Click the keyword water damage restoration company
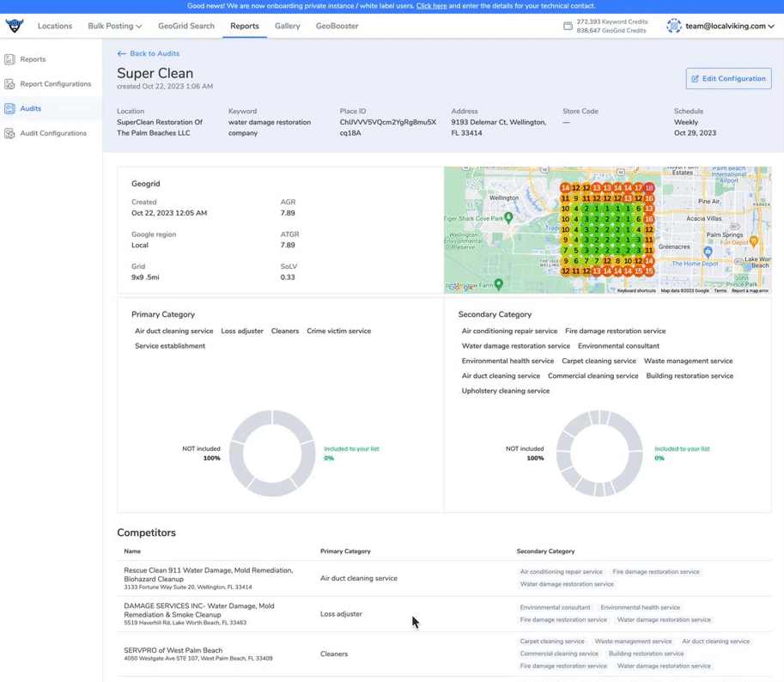Image resolution: width=784 pixels, height=682 pixels. pyautogui.click(x=270, y=127)
